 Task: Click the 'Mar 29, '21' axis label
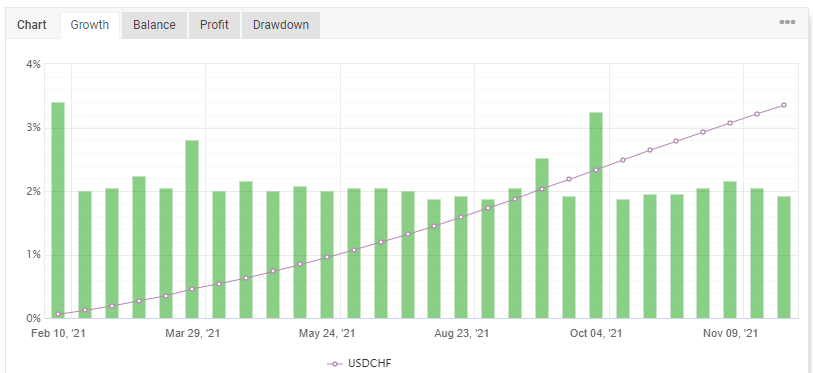pyautogui.click(x=193, y=333)
